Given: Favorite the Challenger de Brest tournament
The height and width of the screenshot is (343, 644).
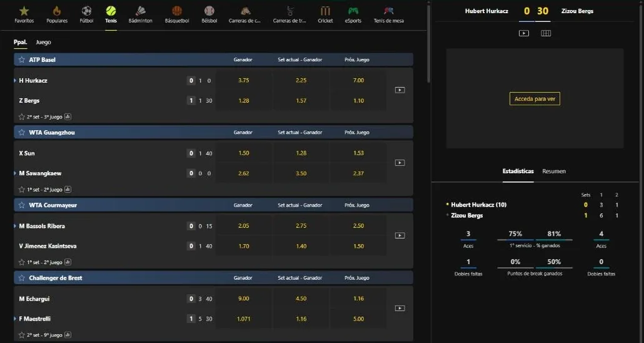Looking at the screenshot, I should click(22, 278).
